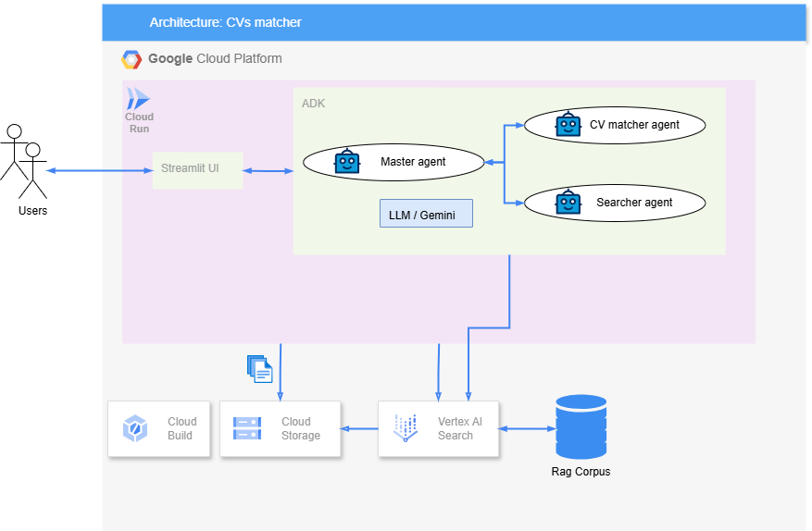Select the Rag Corpus database cylinder
Screen dimensions: 812x531
pyautogui.click(x=581, y=427)
